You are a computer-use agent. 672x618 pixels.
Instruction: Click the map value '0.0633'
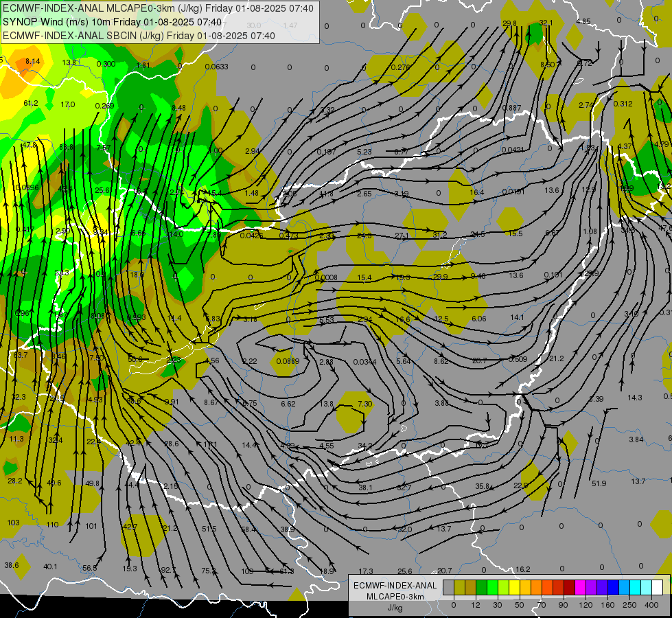(x=216, y=67)
